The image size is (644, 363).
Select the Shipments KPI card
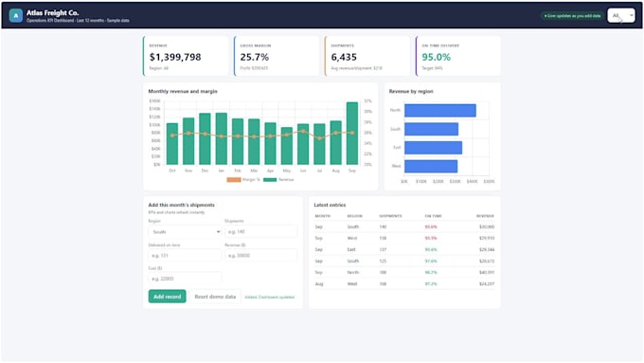point(367,56)
